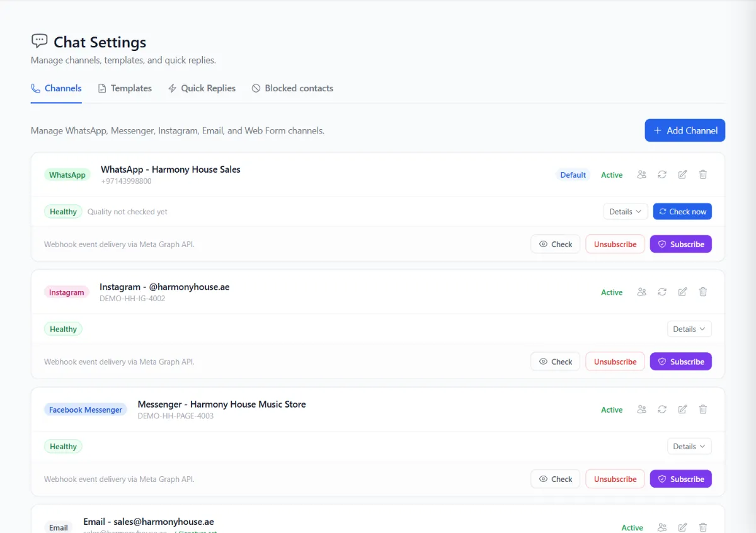The height and width of the screenshot is (533, 756).
Task: Click the Email channel type badge
Action: [59, 528]
